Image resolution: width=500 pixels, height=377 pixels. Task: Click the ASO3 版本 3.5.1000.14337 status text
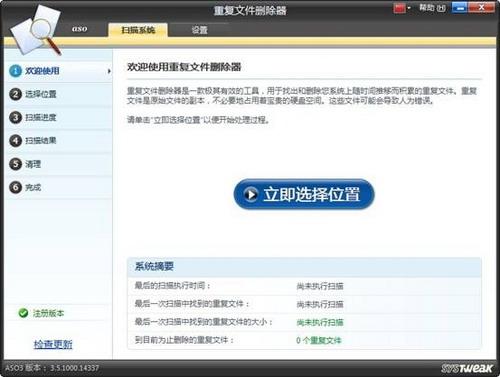(52, 368)
